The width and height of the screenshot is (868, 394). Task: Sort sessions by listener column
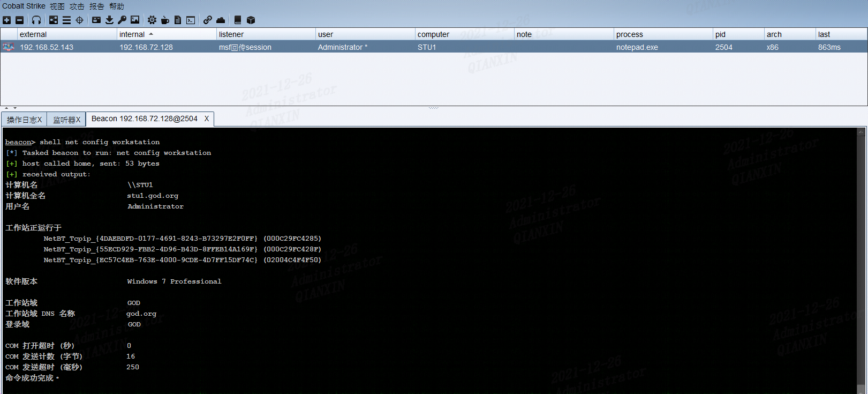(x=266, y=34)
